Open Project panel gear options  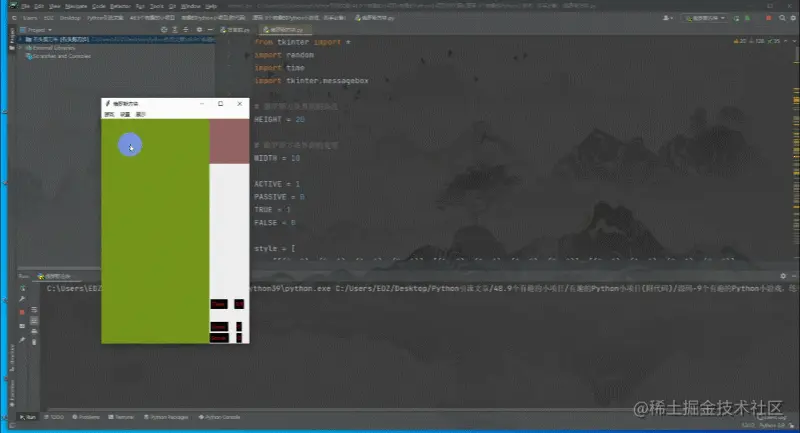(199, 30)
